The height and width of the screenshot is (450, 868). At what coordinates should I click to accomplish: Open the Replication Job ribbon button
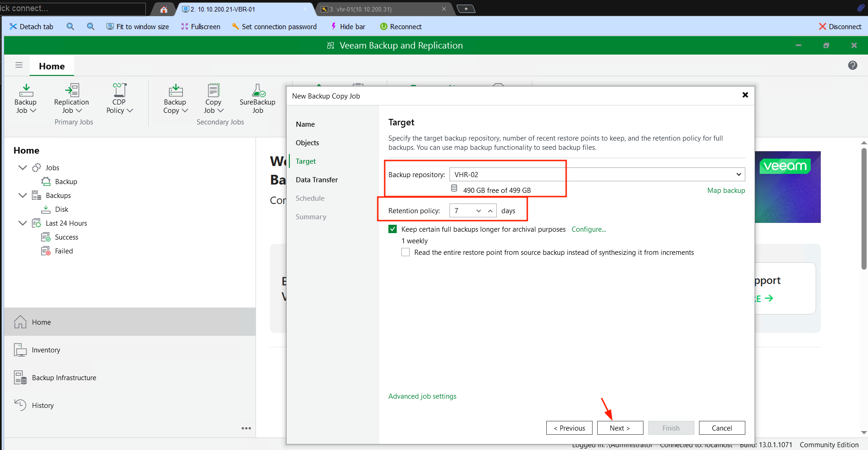pos(71,99)
